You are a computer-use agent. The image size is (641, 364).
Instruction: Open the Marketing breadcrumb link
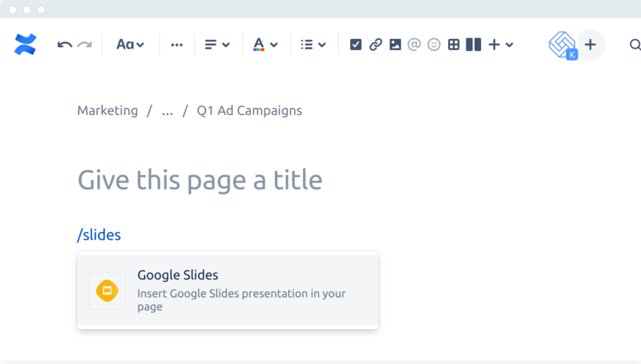(x=108, y=111)
